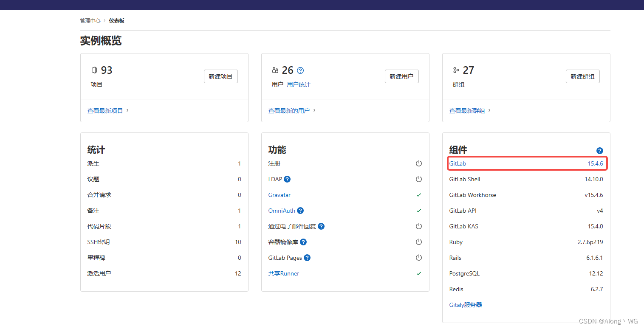Click the Ruby version 2.7.6p219
Image resolution: width=644 pixels, height=329 pixels.
coord(590,242)
